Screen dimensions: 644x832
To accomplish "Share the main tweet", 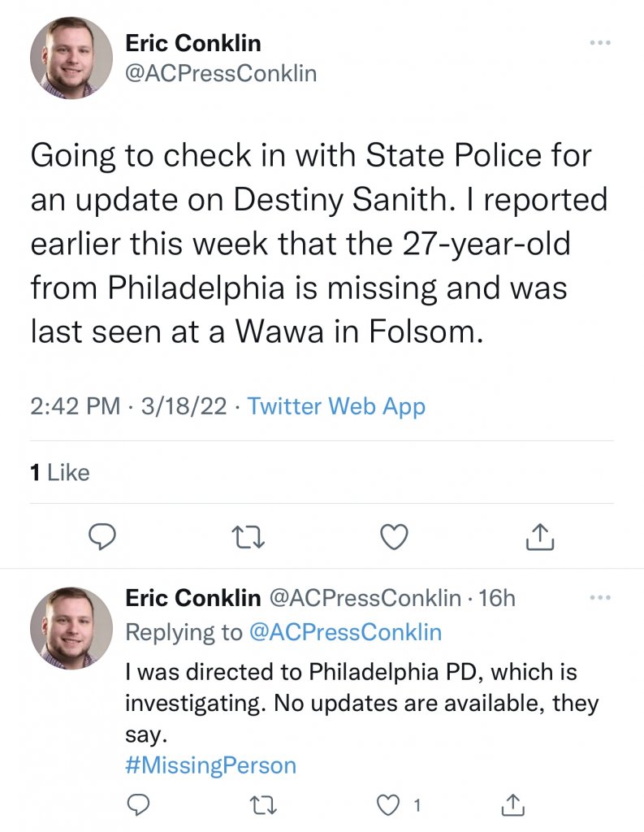I will coord(540,536).
